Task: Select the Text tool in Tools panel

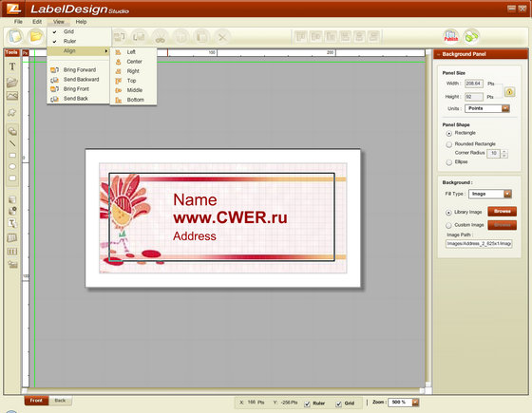Action: click(x=12, y=66)
